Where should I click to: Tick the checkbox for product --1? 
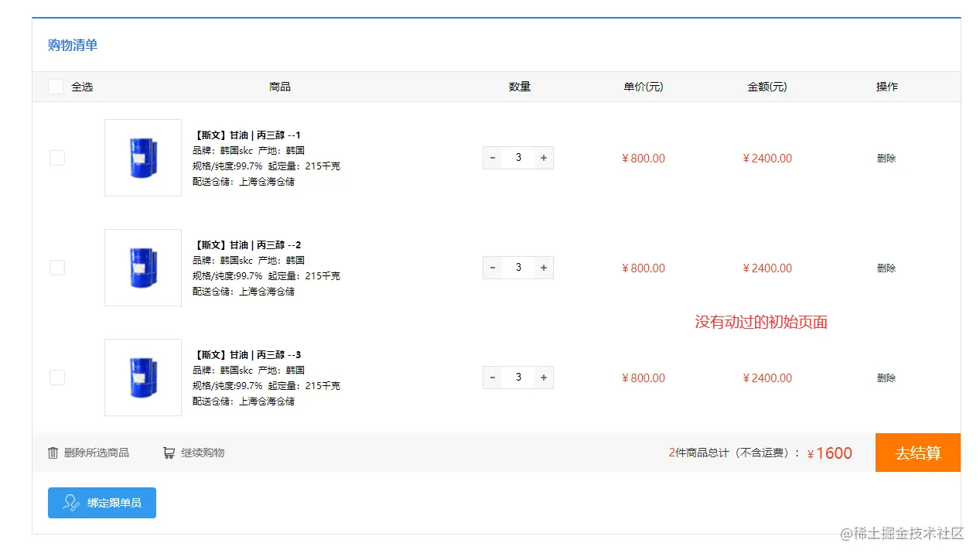click(57, 158)
